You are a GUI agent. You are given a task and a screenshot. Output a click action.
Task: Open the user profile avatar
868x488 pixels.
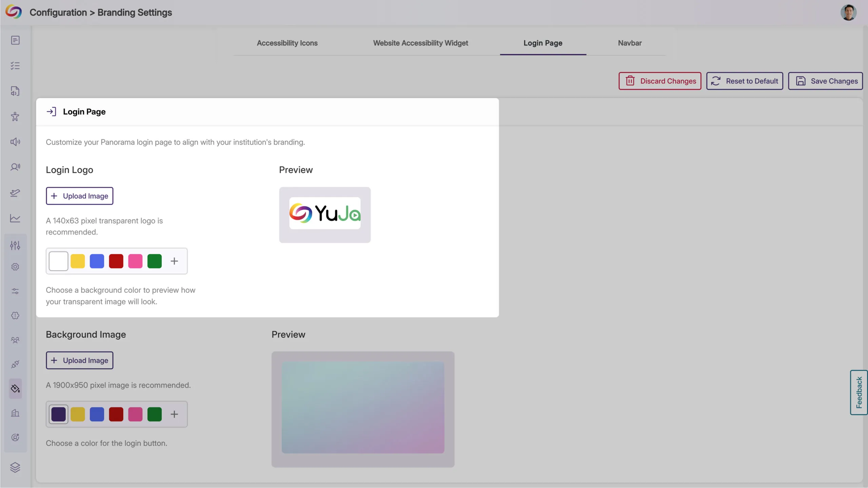click(x=848, y=13)
